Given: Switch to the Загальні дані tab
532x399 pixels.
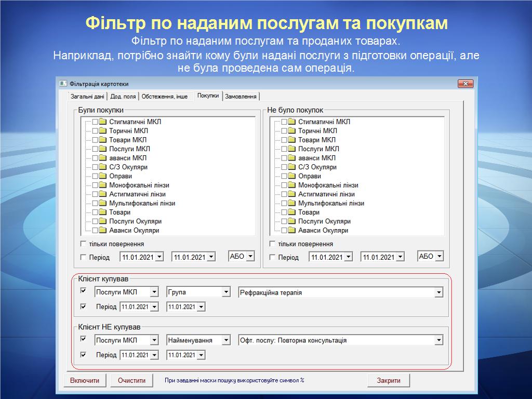Looking at the screenshot, I should 88,97.
